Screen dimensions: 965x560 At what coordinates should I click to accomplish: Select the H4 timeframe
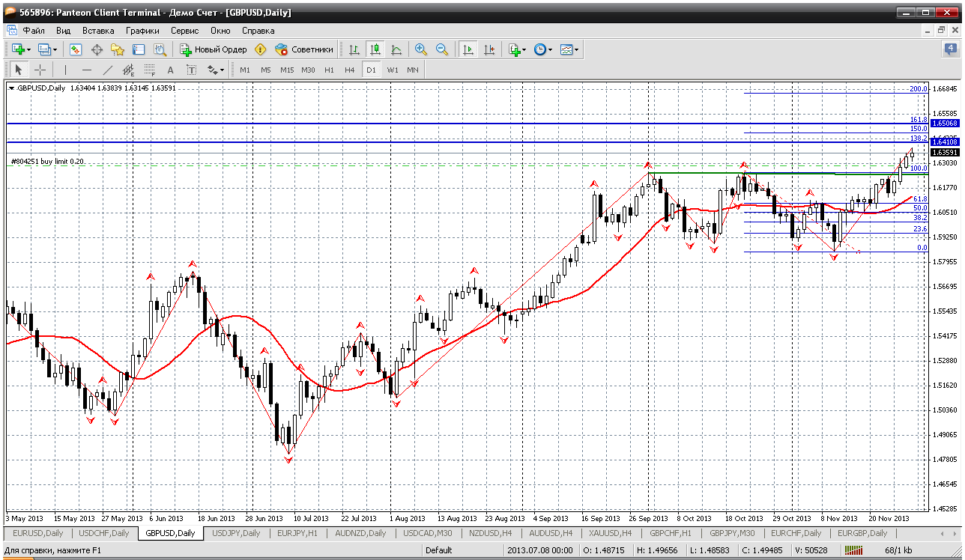coord(350,70)
